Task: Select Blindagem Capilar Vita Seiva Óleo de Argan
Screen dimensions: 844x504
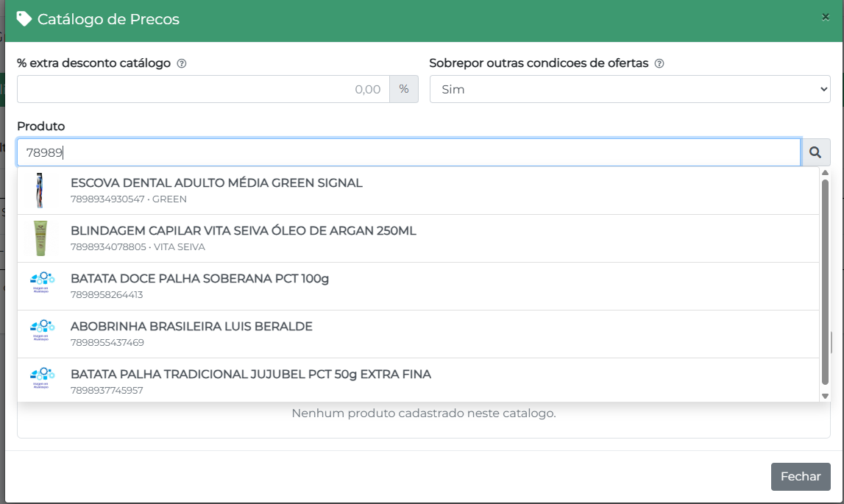Action: click(418, 238)
